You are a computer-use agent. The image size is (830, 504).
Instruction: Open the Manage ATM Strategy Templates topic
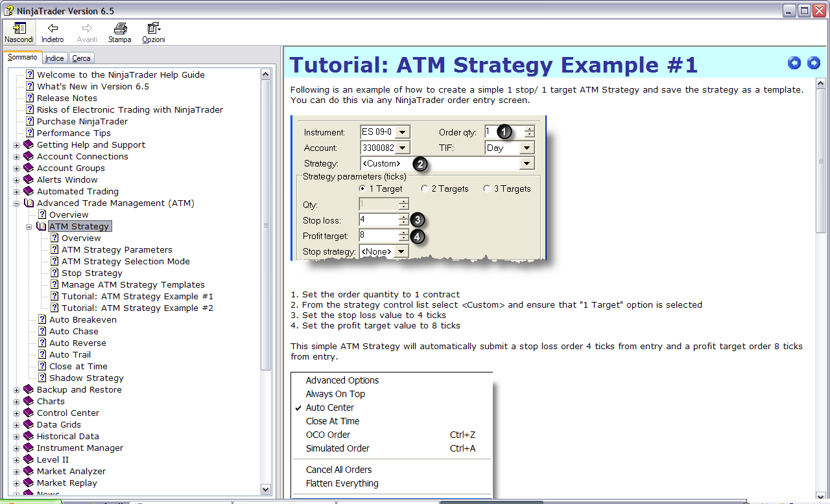click(x=133, y=284)
